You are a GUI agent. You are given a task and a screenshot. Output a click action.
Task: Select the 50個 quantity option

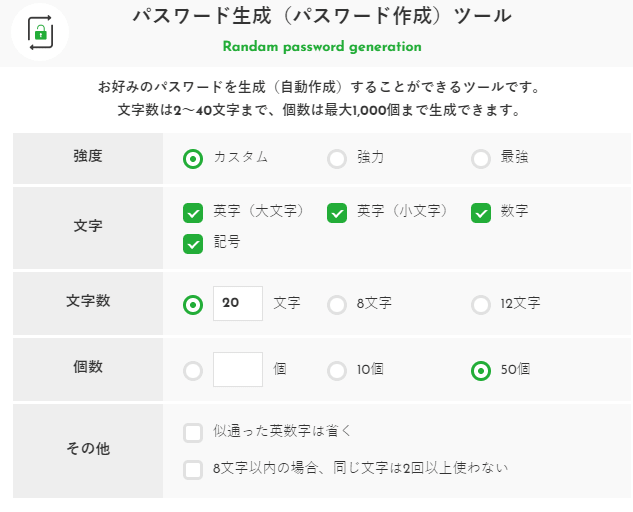tap(481, 370)
